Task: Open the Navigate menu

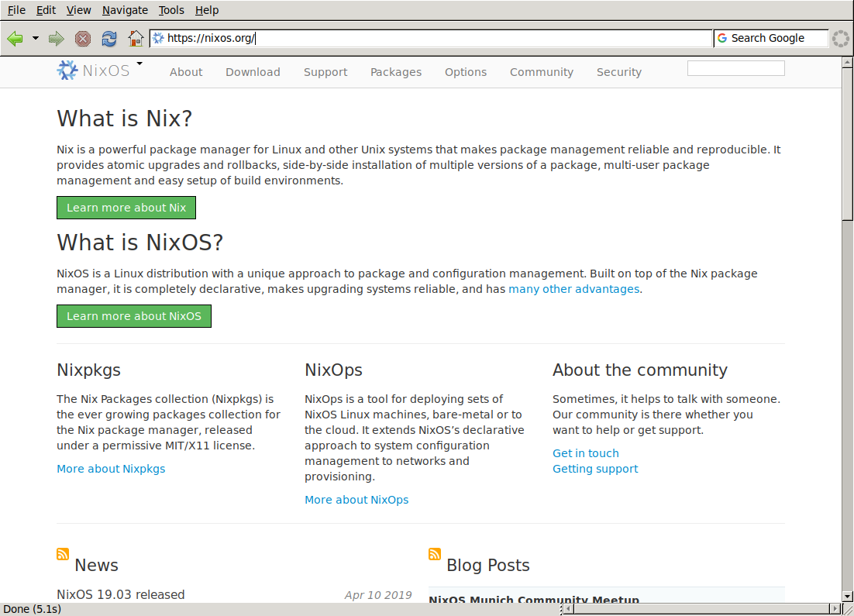Action: pyautogui.click(x=125, y=10)
